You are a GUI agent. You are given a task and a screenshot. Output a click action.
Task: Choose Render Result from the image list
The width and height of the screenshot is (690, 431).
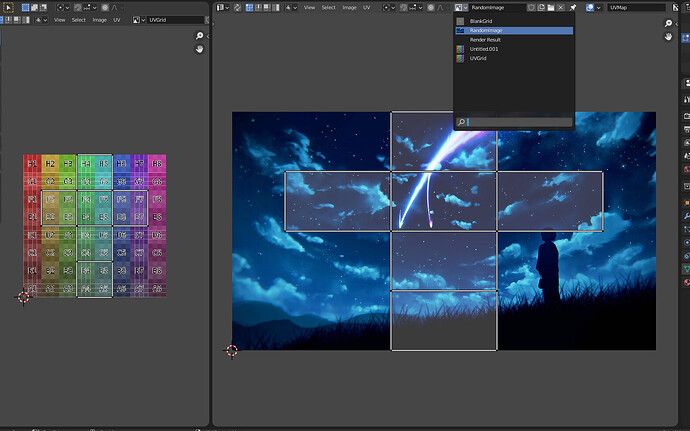click(x=514, y=40)
